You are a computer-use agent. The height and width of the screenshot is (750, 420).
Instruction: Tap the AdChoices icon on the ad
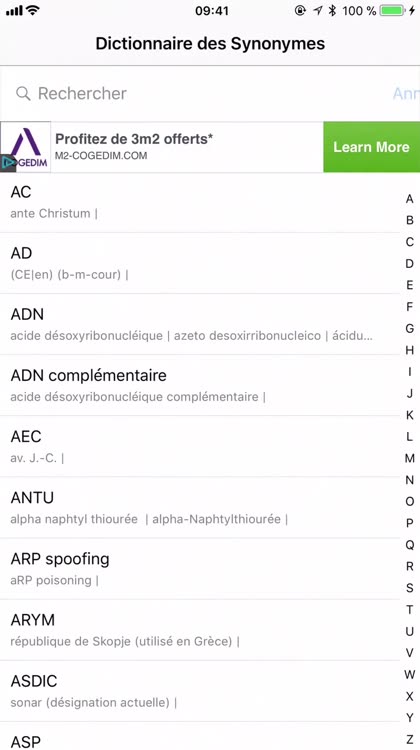8,163
